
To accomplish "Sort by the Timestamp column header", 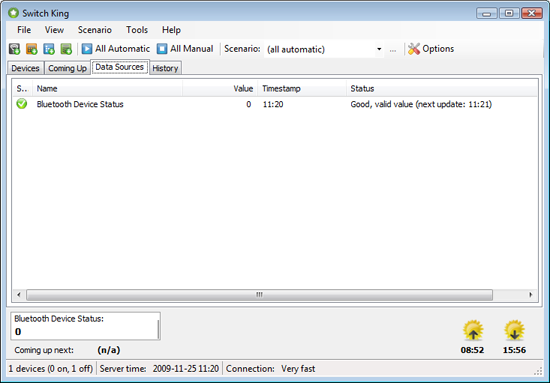I will click(302, 88).
